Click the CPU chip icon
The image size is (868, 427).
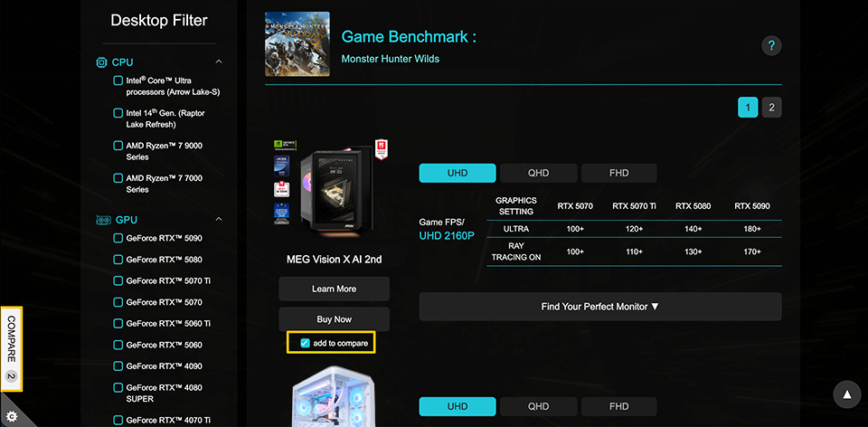tap(101, 62)
